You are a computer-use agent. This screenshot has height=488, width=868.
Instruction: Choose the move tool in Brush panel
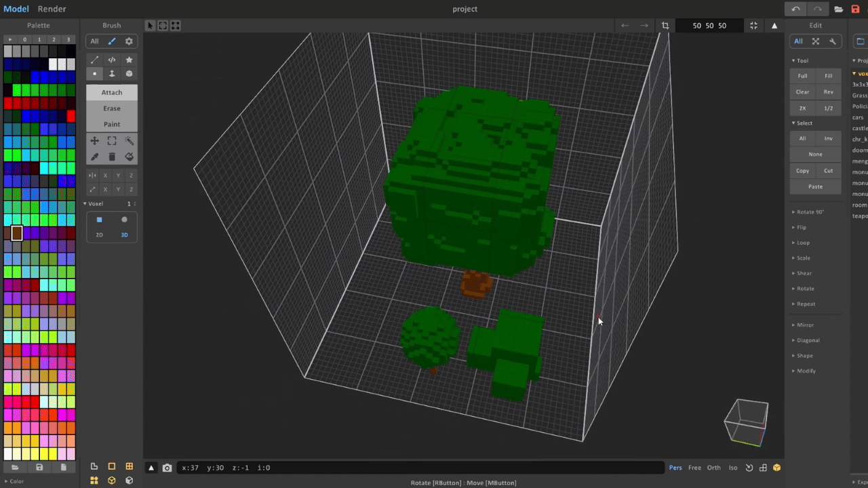tap(95, 141)
